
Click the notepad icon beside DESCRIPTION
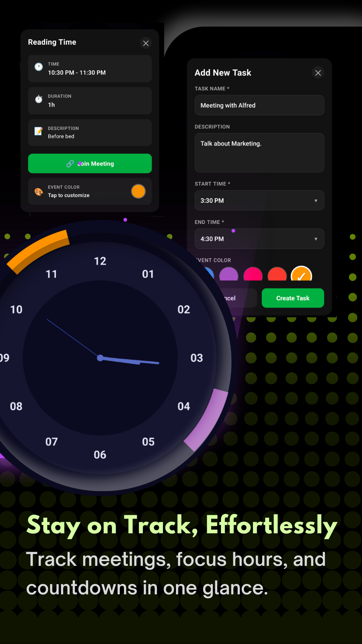point(39,131)
